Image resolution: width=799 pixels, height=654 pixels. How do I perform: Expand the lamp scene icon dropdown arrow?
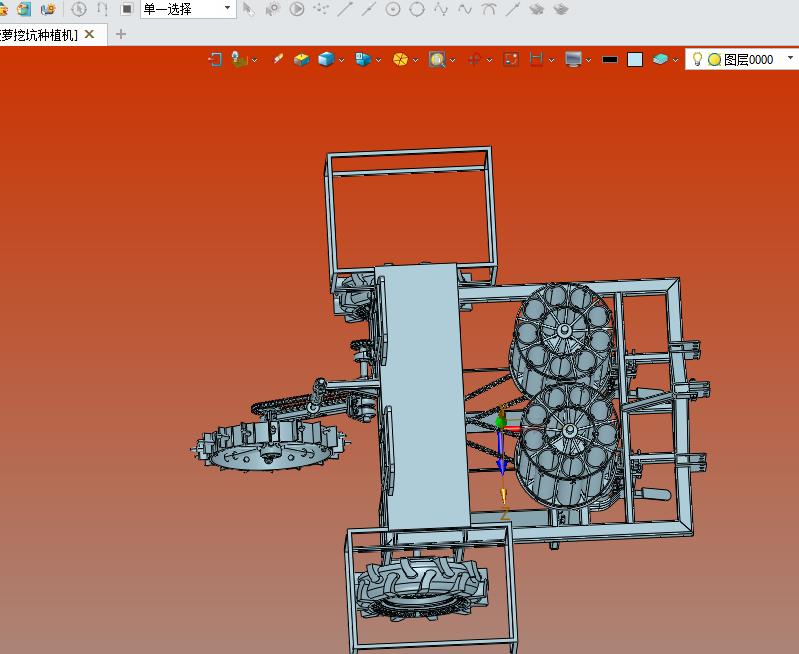[x=254, y=60]
